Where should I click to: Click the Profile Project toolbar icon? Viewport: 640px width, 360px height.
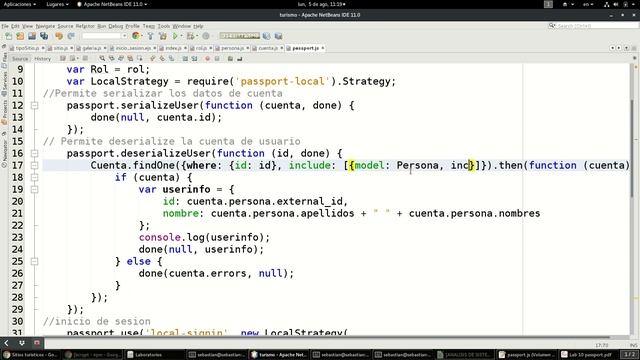pyautogui.click(x=206, y=36)
